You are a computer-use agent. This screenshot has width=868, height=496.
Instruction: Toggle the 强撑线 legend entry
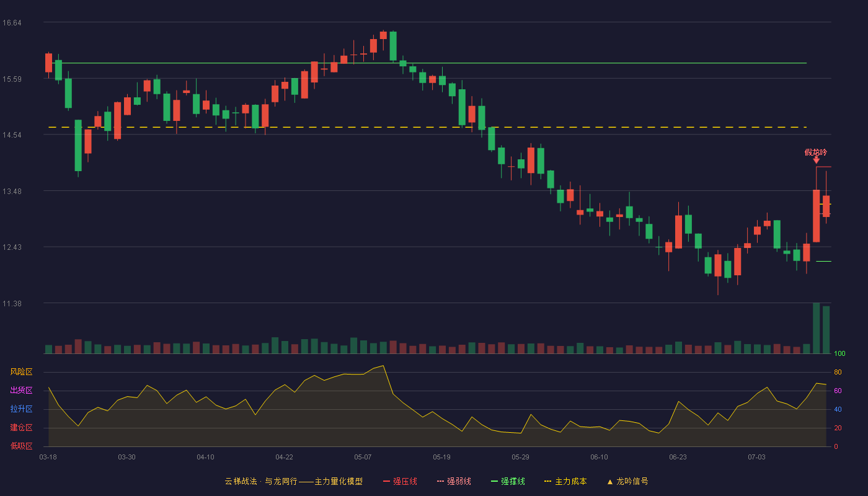508,481
